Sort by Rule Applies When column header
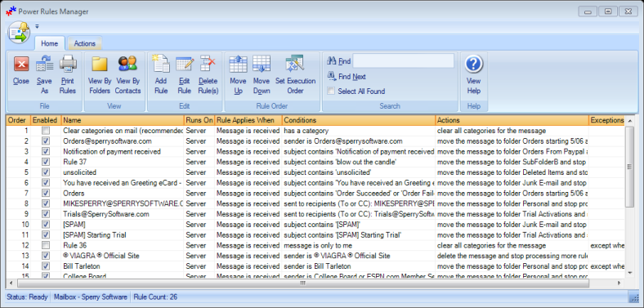This screenshot has width=644, height=308. click(x=248, y=120)
